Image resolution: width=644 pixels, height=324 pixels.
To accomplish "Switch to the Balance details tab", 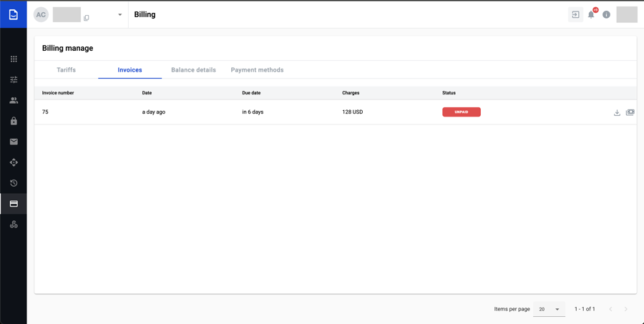I will coord(193,70).
